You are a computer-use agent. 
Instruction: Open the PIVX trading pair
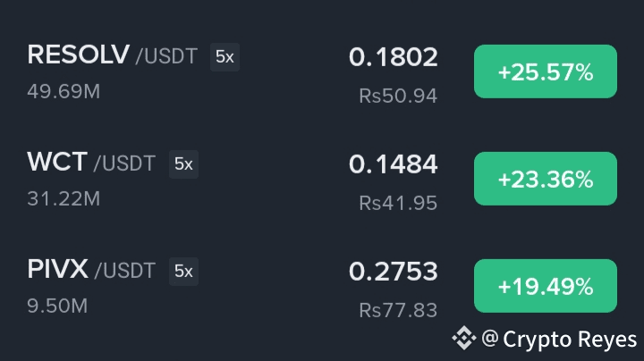coord(58,270)
